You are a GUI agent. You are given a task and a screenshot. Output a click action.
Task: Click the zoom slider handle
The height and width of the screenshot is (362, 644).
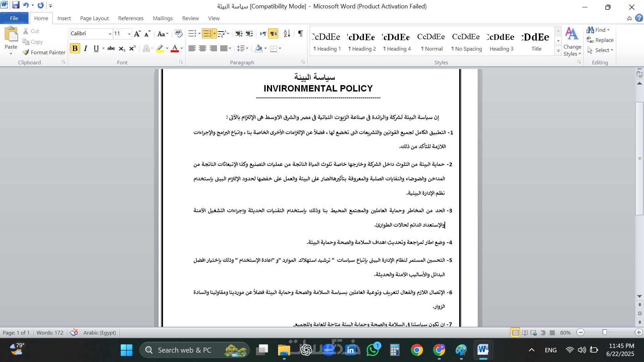click(x=604, y=332)
